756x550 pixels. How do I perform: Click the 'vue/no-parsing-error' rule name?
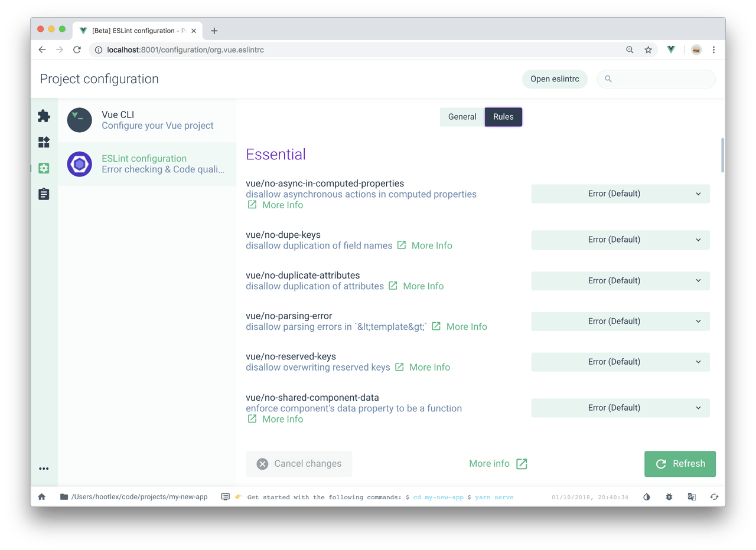[289, 316]
